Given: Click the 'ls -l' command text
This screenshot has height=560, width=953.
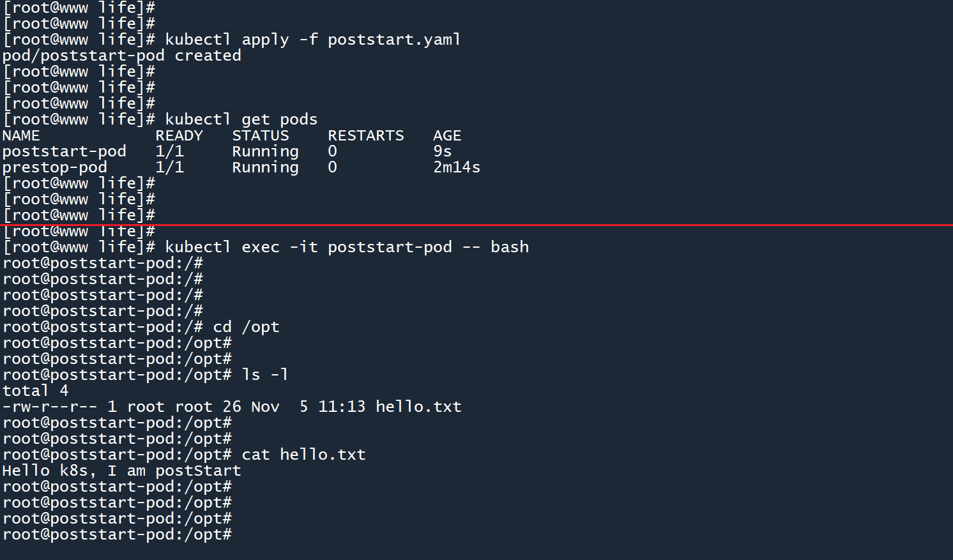Looking at the screenshot, I should click(265, 375).
